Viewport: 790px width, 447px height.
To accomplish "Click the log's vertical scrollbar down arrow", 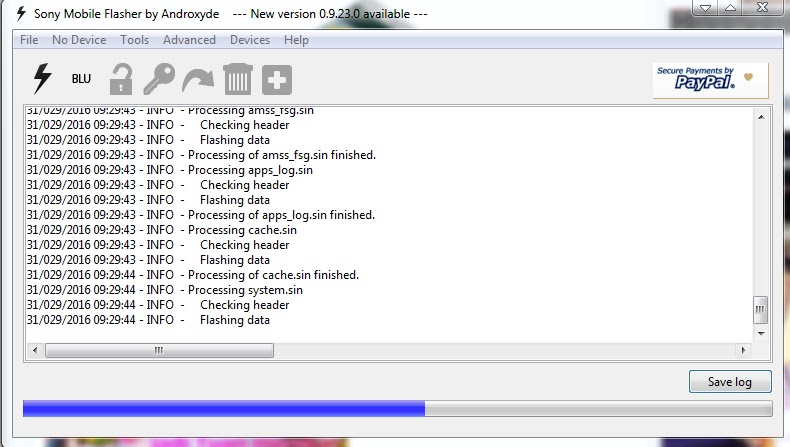I will 761,334.
